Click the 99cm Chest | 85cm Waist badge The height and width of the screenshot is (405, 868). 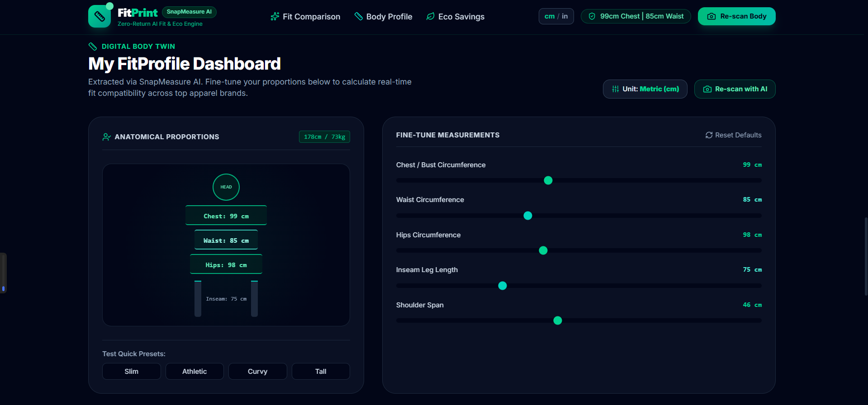[x=636, y=16]
